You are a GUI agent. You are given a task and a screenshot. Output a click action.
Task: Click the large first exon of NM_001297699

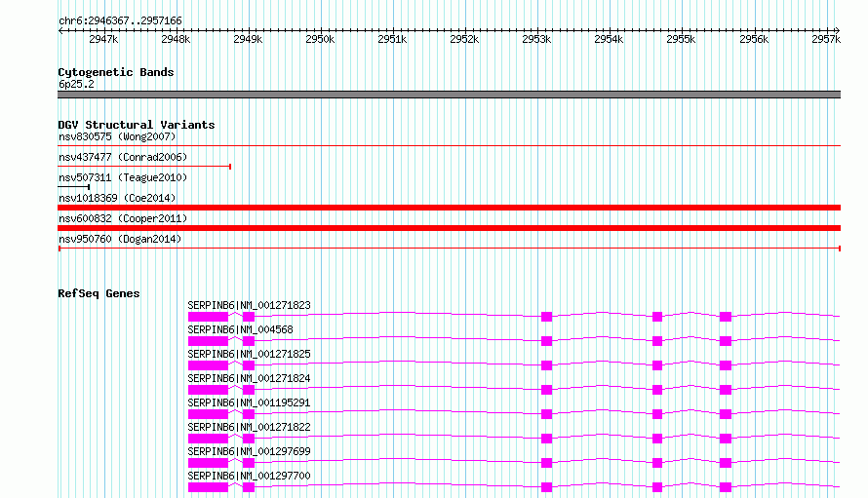point(208,463)
